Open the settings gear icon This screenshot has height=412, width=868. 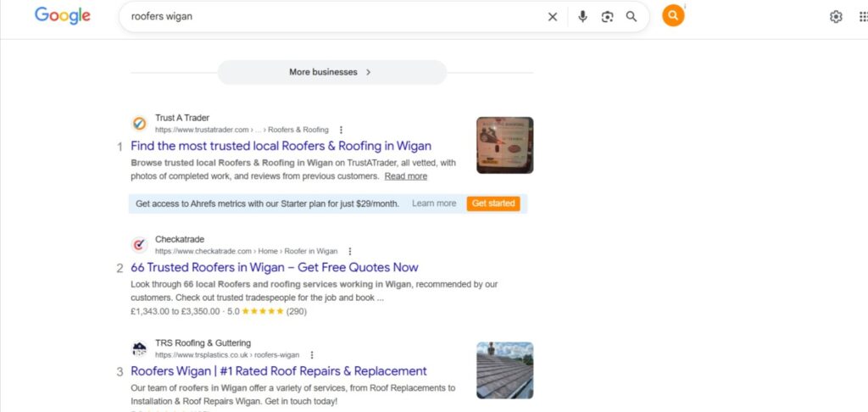tap(836, 17)
